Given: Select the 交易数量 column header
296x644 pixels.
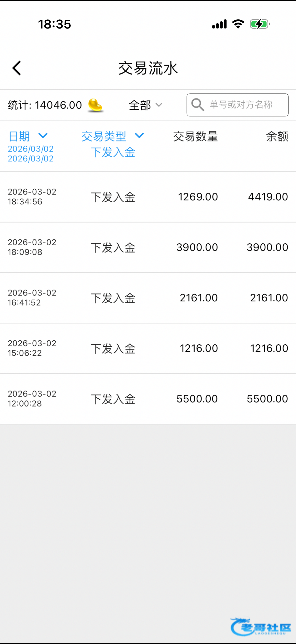Looking at the screenshot, I should click(195, 137).
